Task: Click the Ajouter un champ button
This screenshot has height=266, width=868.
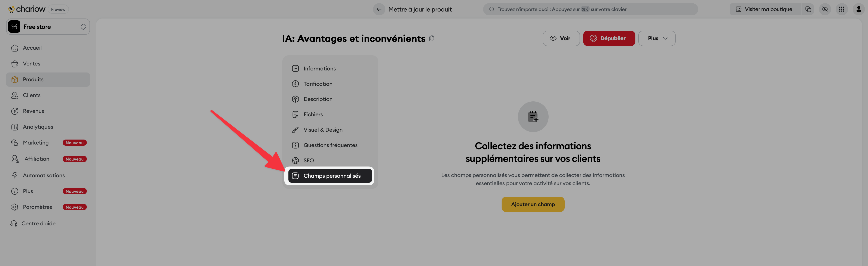Action: 532,204
